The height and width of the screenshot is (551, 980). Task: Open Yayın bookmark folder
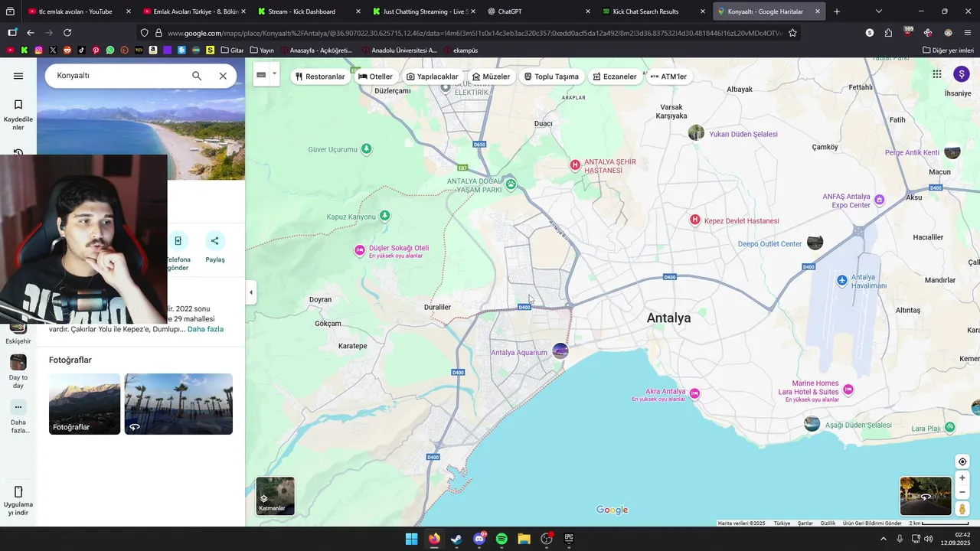tap(262, 51)
